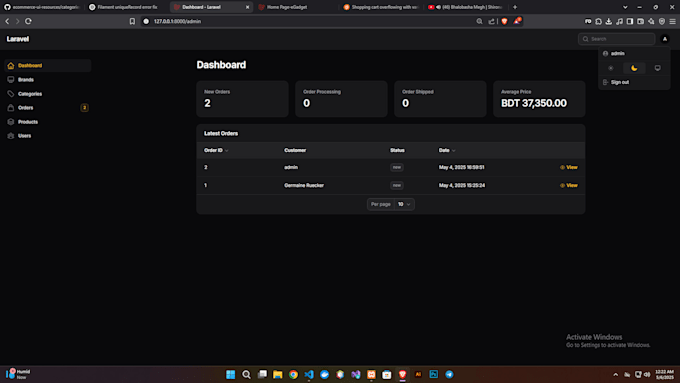Select the dark theme moon icon
The image size is (680, 383).
pyautogui.click(x=634, y=68)
